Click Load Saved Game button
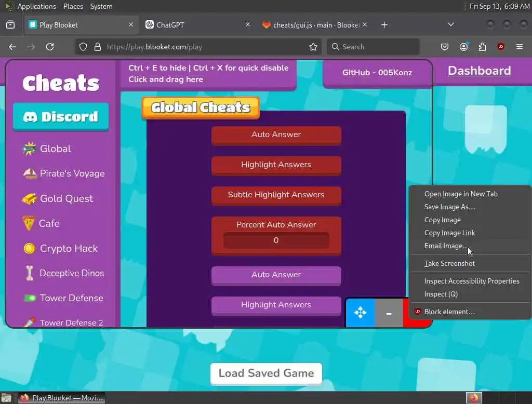The image size is (532, 404). (266, 373)
